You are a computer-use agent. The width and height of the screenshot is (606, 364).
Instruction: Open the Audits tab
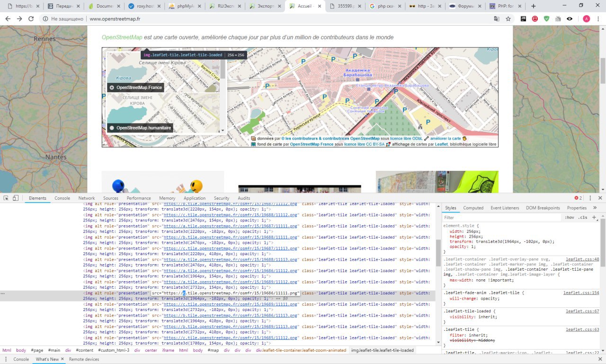coord(244,198)
